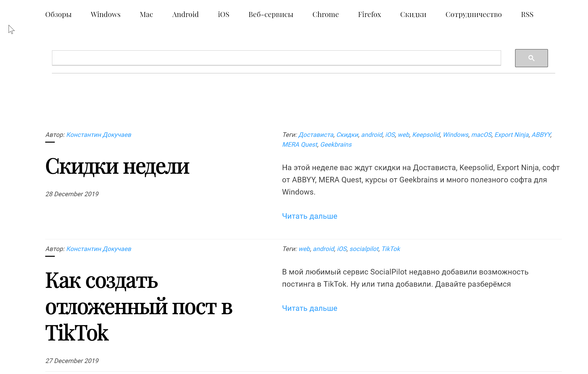Open the Обзоры menu item

pyautogui.click(x=58, y=14)
